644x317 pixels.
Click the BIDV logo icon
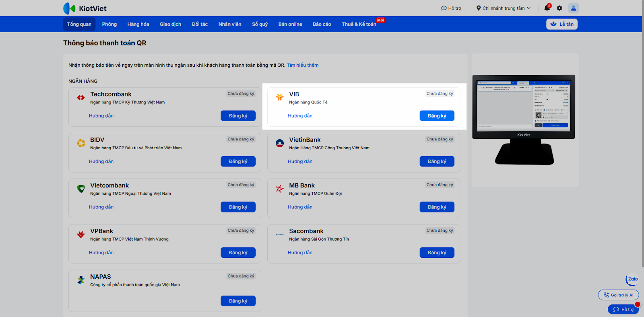pyautogui.click(x=81, y=143)
